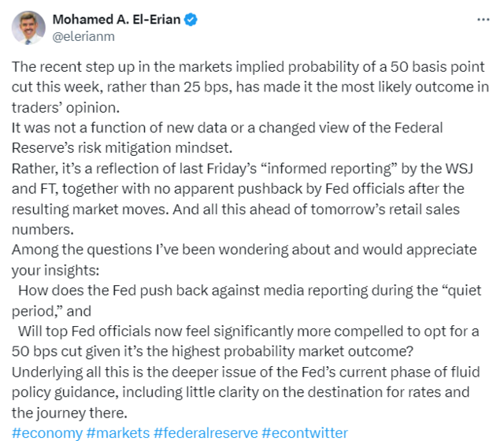Select the #federalreserve hashtag
The image size is (504, 441).
(205, 433)
